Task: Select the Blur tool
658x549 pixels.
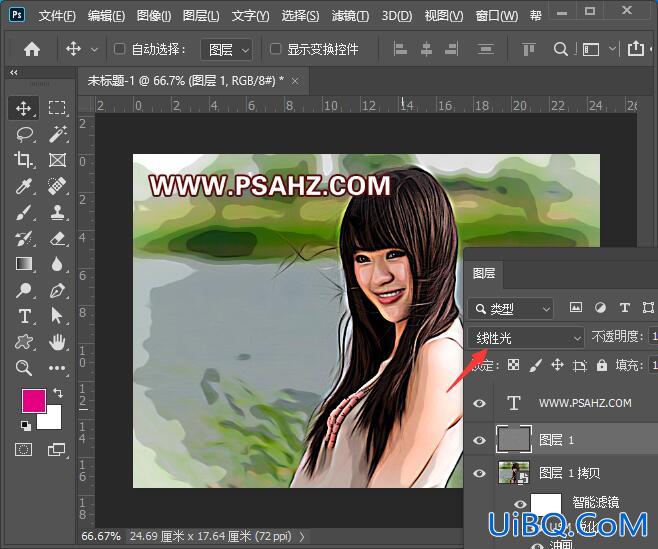Action: (57, 264)
